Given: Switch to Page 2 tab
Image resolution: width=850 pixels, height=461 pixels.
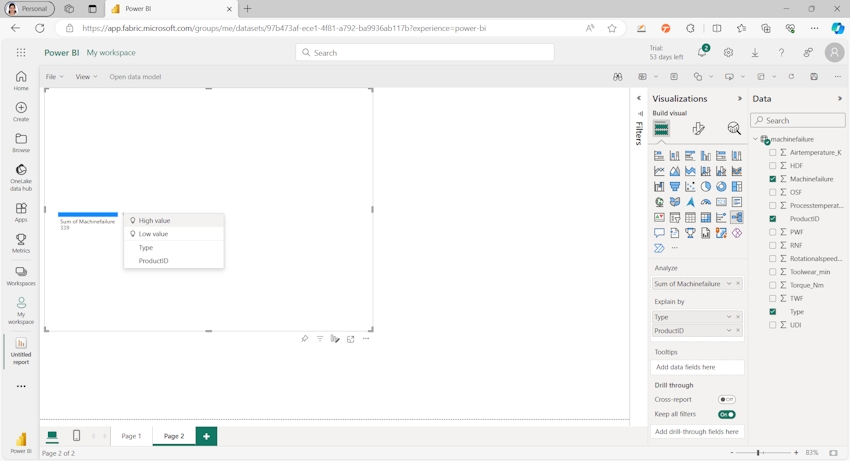Looking at the screenshot, I should click(x=174, y=436).
